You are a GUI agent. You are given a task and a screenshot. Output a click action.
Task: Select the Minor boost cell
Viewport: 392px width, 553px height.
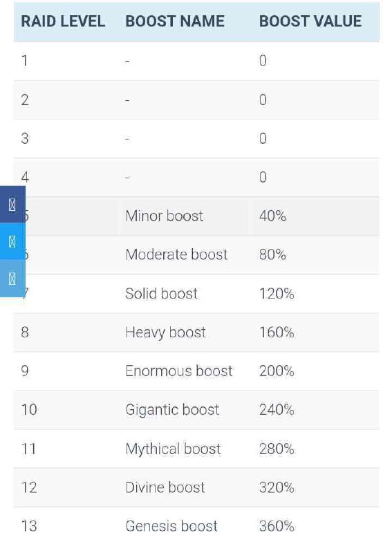[165, 216]
